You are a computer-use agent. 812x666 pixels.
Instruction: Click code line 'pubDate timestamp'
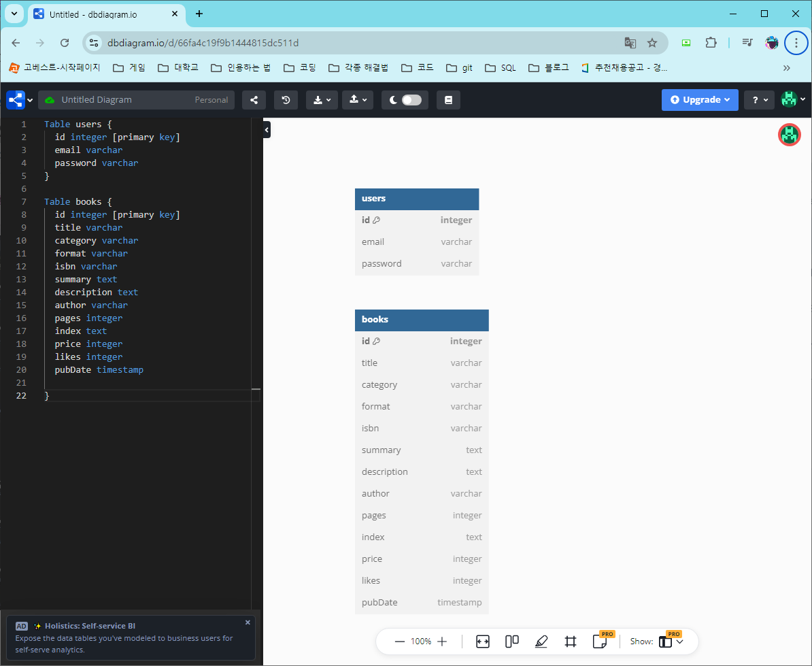pyautogui.click(x=99, y=370)
